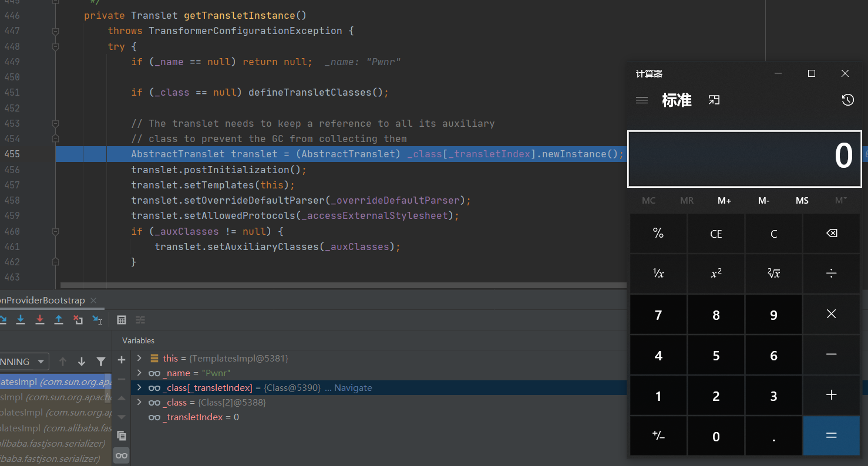The image size is (868, 466).
Task: Close the ProviderBootstrap debug tab
Action: [94, 300]
